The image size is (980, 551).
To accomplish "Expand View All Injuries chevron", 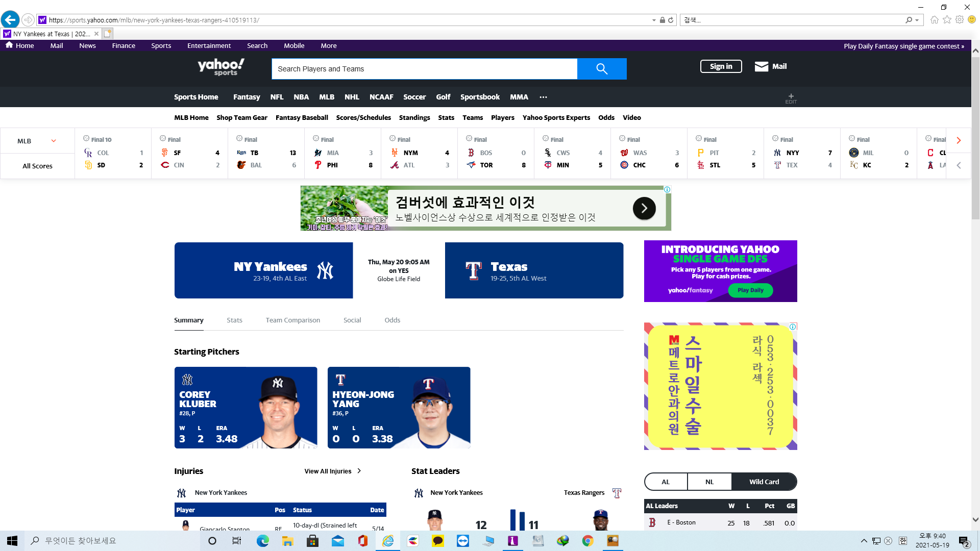I will [359, 471].
